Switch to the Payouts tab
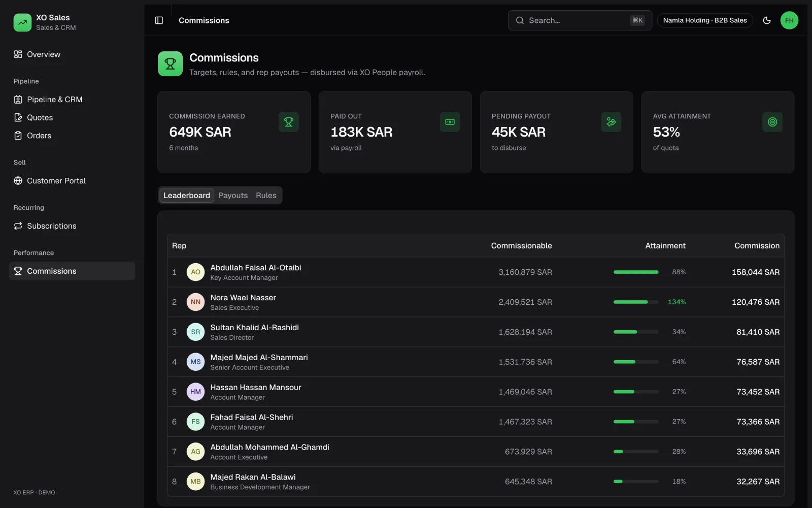This screenshot has height=508, width=812. coord(233,196)
